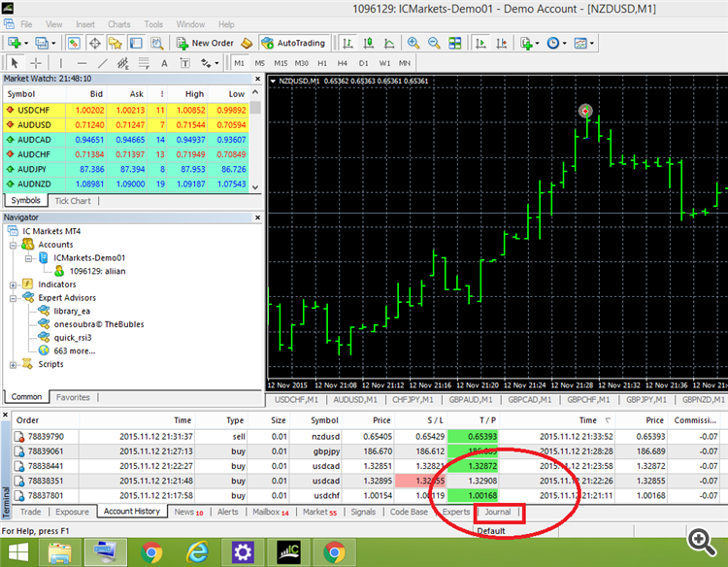Screen dimensions: 728x567
Task: Select order 78838351 in Account History
Action: coord(367,482)
